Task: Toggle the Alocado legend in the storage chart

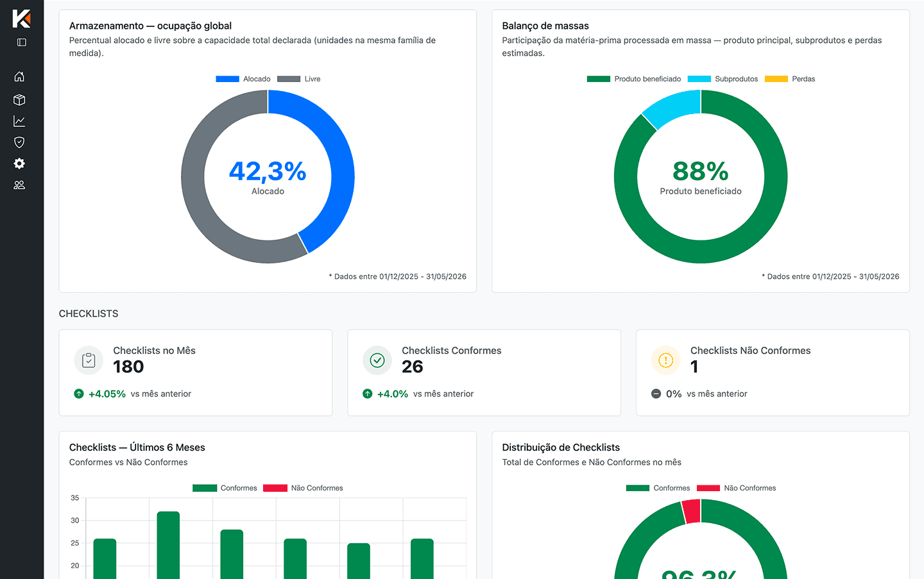Action: coord(243,79)
